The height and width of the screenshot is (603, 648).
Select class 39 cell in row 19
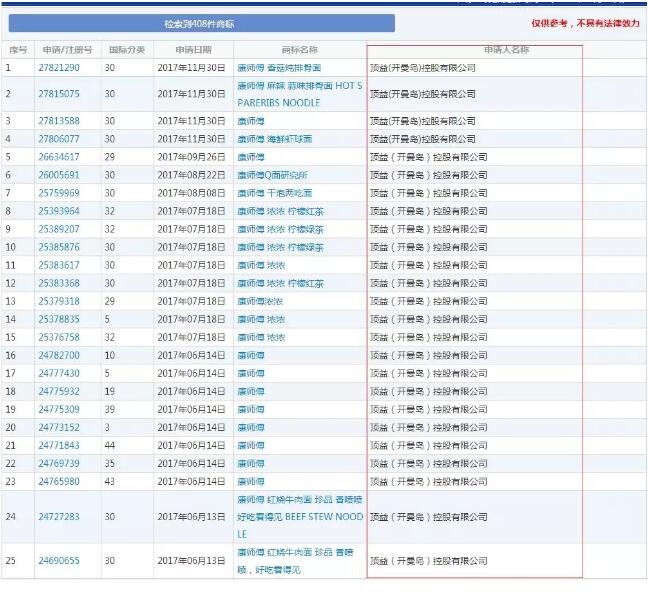click(x=110, y=410)
